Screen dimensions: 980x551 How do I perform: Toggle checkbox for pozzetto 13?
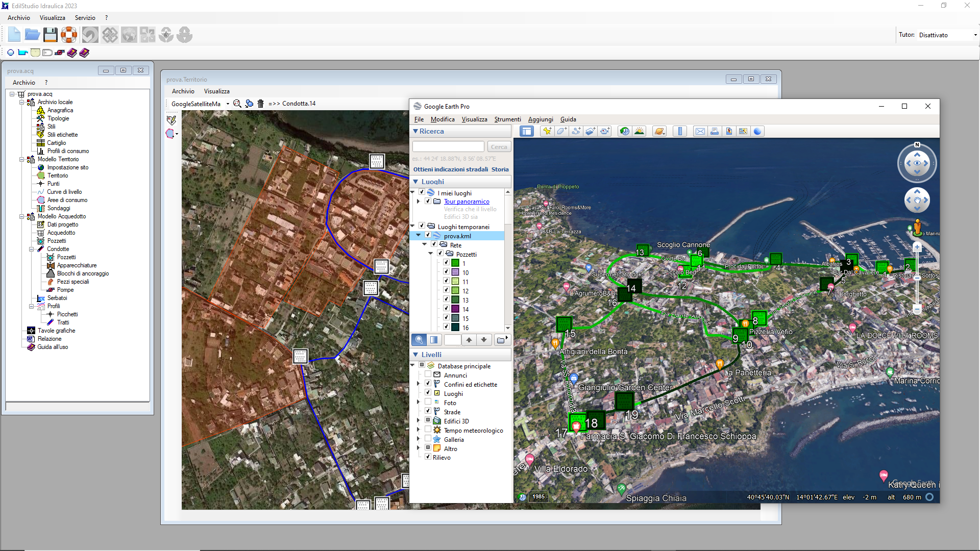446,299
